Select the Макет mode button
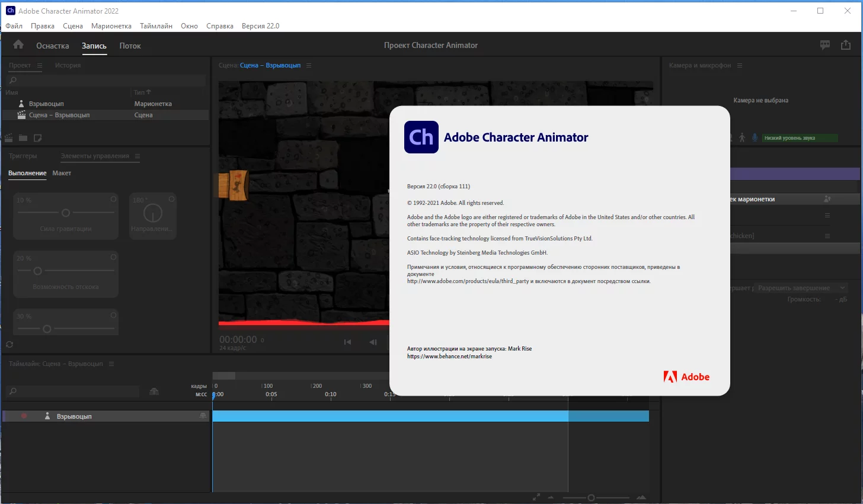 click(62, 173)
